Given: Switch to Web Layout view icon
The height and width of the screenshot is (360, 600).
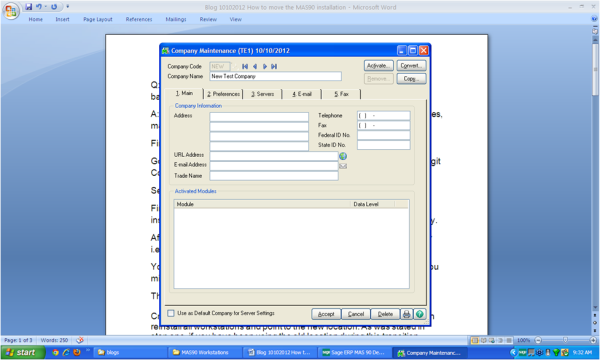Looking at the screenshot, I should tap(492, 340).
